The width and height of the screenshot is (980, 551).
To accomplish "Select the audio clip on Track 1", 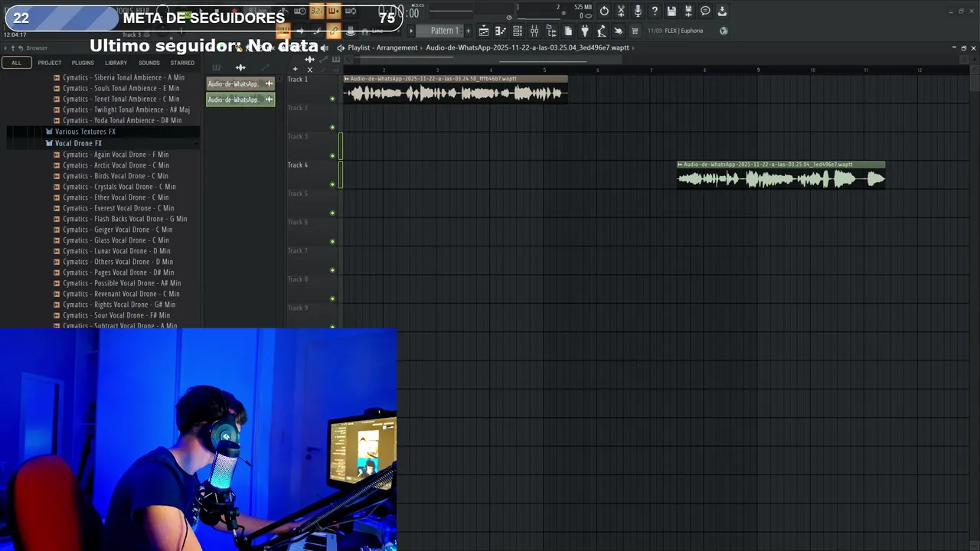I will [x=456, y=90].
